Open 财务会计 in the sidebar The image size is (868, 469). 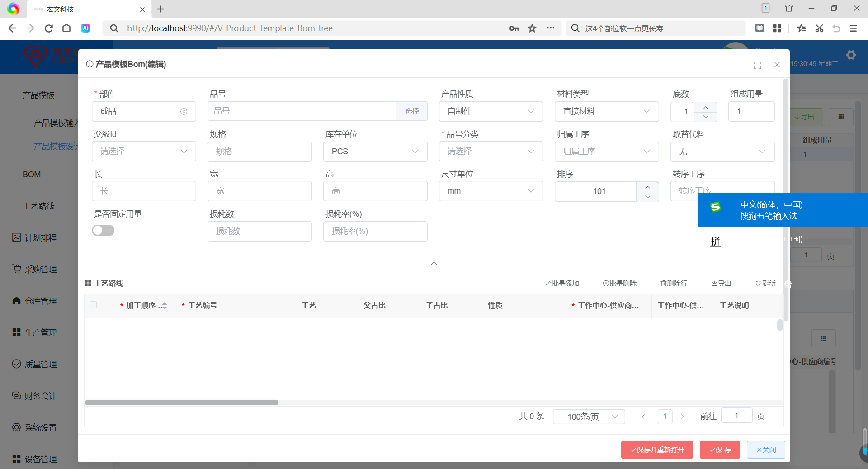click(x=34, y=396)
